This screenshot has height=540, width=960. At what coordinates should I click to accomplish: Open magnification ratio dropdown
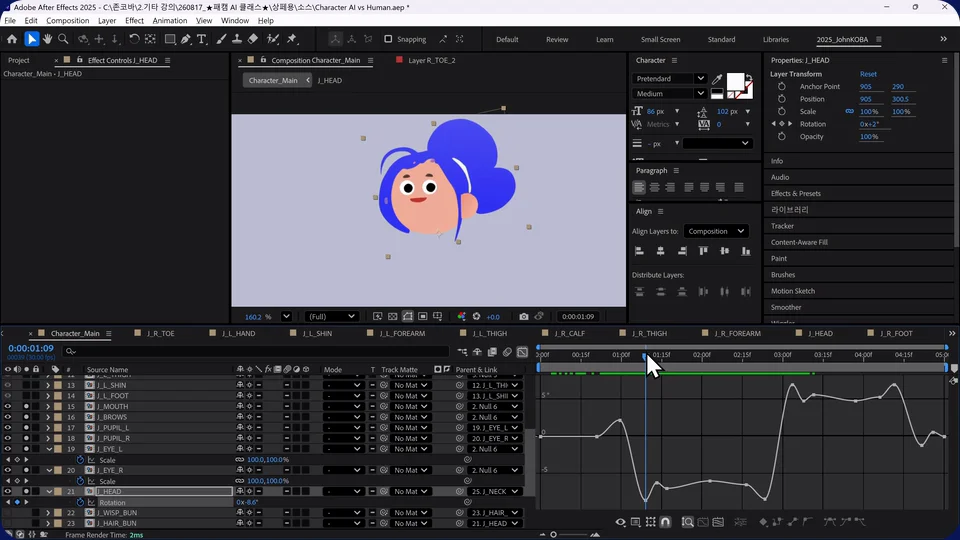click(286, 317)
